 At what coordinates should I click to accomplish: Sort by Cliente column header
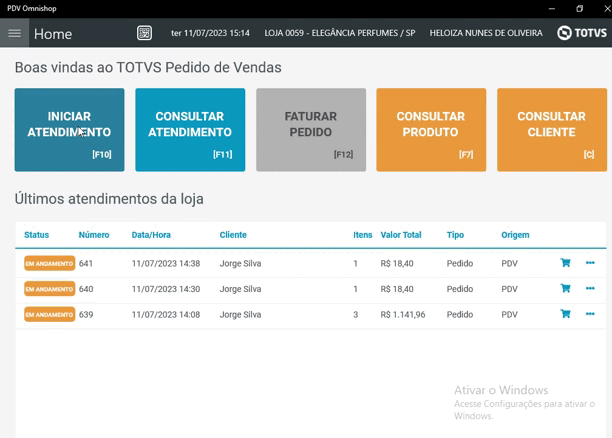click(233, 235)
